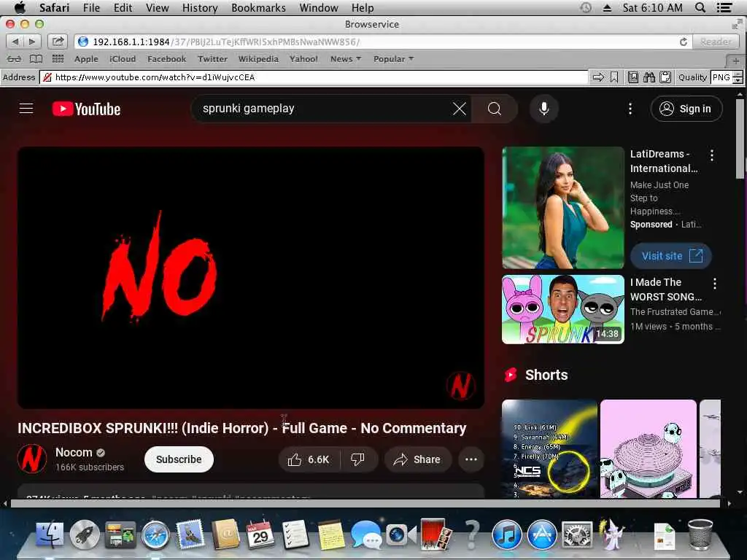Open the Yahoo! bookmark

303,59
